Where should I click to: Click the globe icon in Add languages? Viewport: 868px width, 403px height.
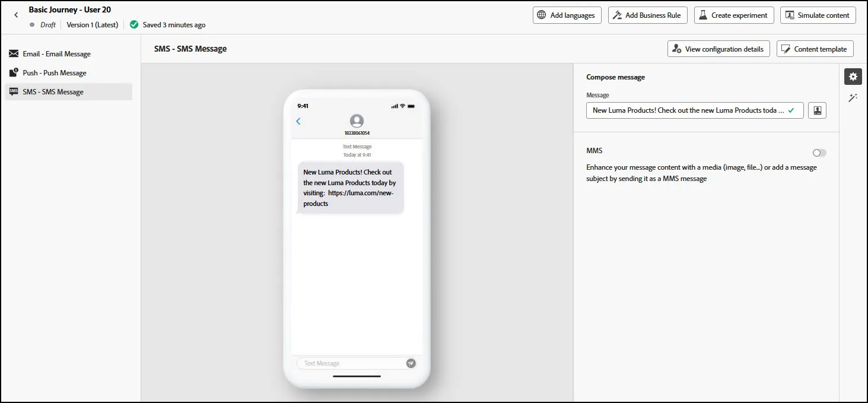[x=542, y=15]
